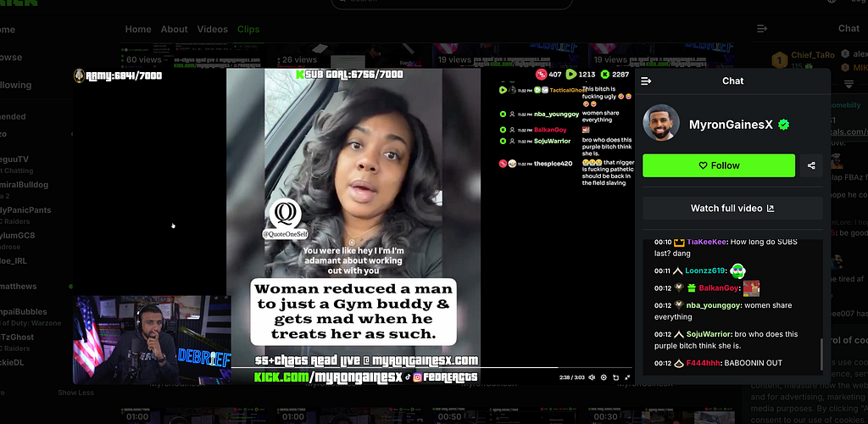The image size is (868, 424).
Task: Open Watch full video
Action: point(732,208)
